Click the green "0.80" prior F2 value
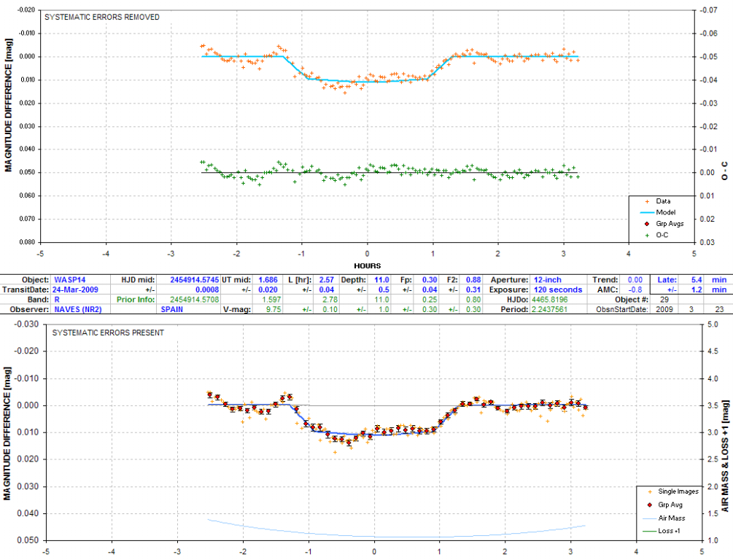Screen dimensions: 733x560 473,299
